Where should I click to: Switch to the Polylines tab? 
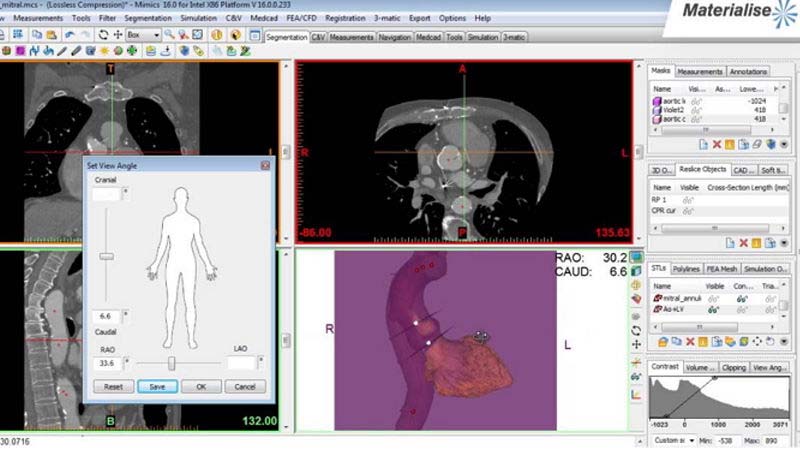686,269
